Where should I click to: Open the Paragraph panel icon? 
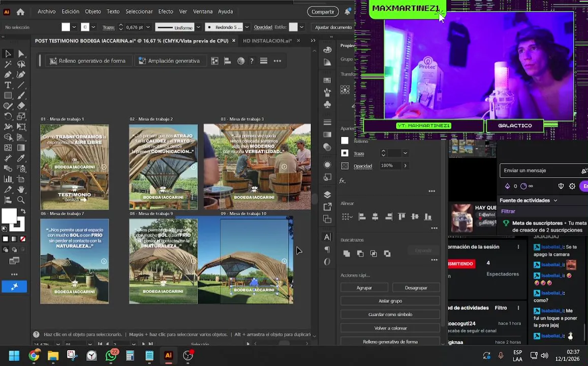point(327,250)
